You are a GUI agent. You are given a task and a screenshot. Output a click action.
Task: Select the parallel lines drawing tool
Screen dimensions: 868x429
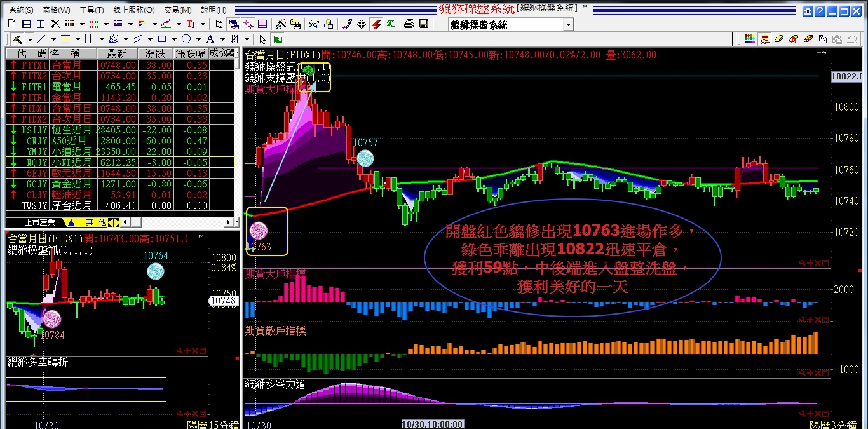(137, 39)
